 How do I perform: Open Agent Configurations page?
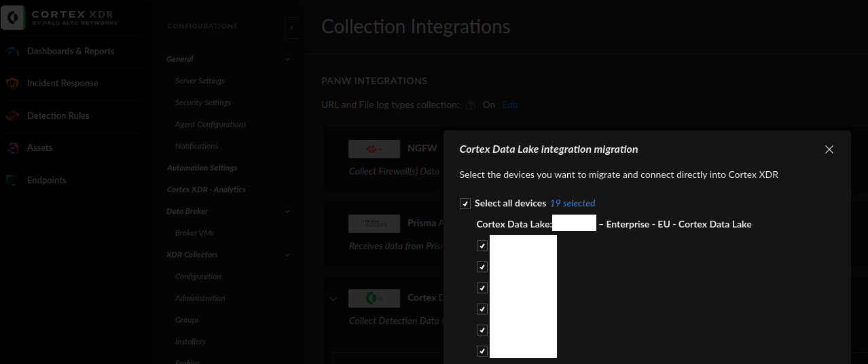211,124
